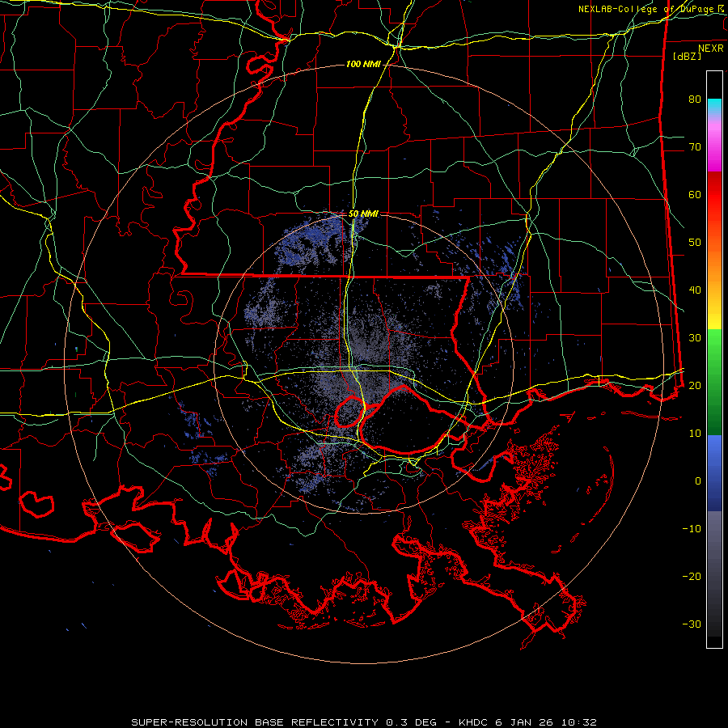Click the "NEXLAB-College of DuPage" header text
The height and width of the screenshot is (728, 728).
[645, 9]
